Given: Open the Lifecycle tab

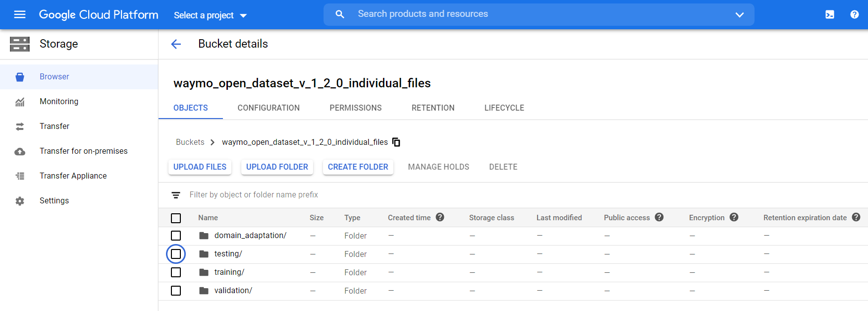Looking at the screenshot, I should tap(504, 108).
